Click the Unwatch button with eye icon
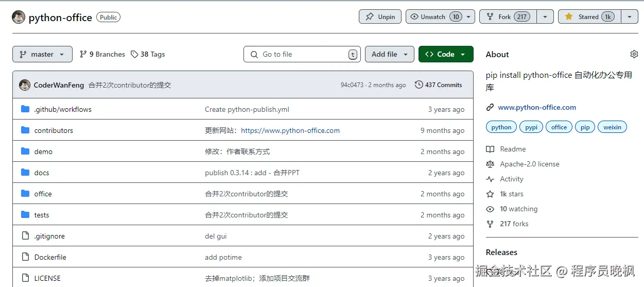This screenshot has width=644, height=287. pyautogui.click(x=434, y=16)
